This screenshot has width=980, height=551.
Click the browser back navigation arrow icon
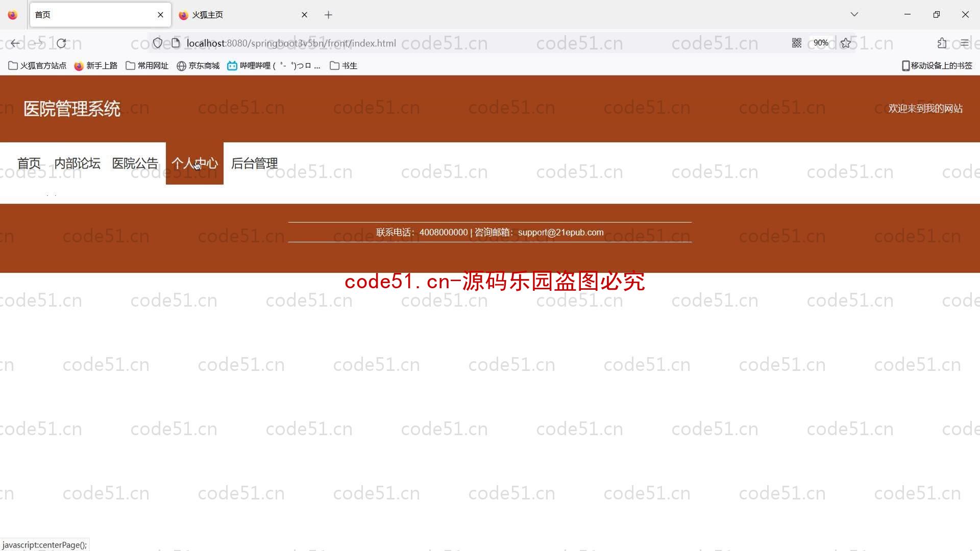point(15,42)
